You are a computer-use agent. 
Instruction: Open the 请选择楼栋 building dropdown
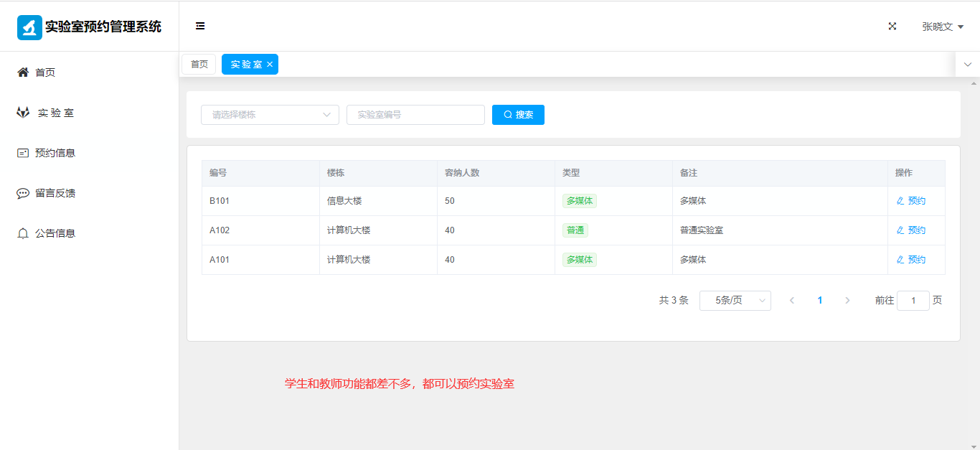(x=270, y=115)
